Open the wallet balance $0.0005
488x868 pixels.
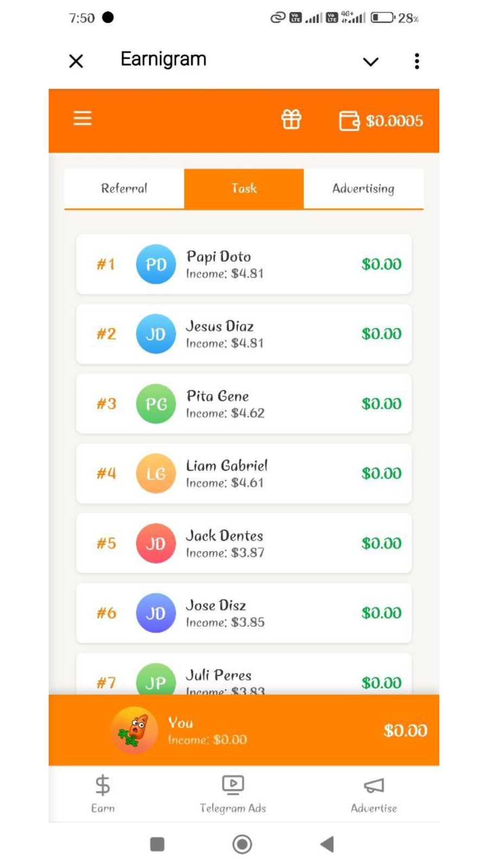coord(381,120)
